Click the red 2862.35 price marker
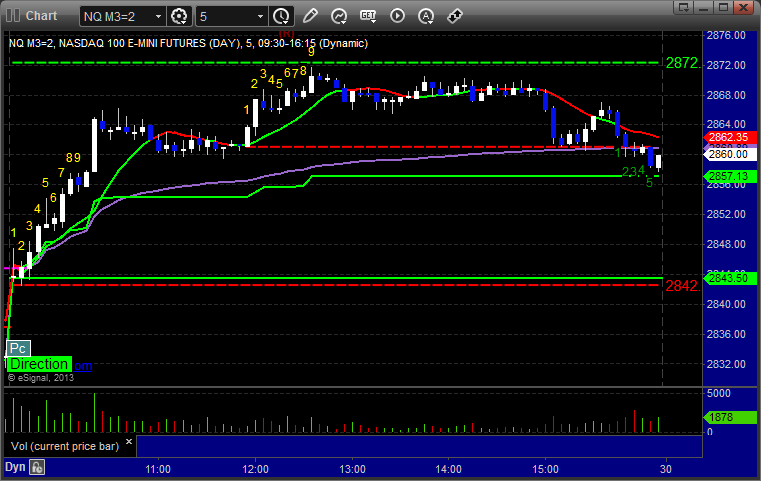Screen dimensions: 761x481 pos(730,137)
